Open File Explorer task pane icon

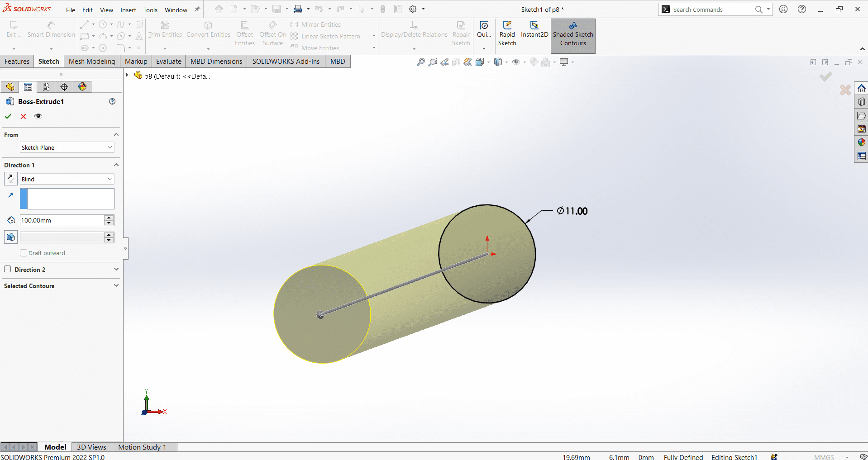coord(861,115)
